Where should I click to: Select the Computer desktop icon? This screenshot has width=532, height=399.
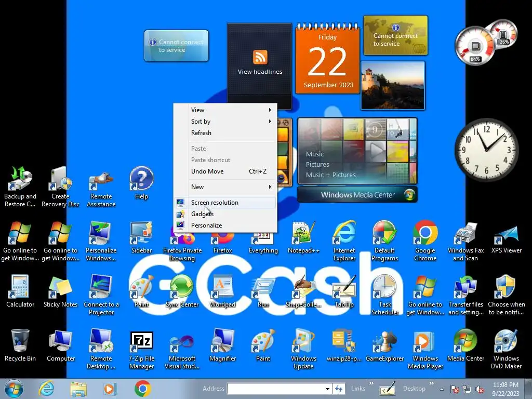coord(60,345)
